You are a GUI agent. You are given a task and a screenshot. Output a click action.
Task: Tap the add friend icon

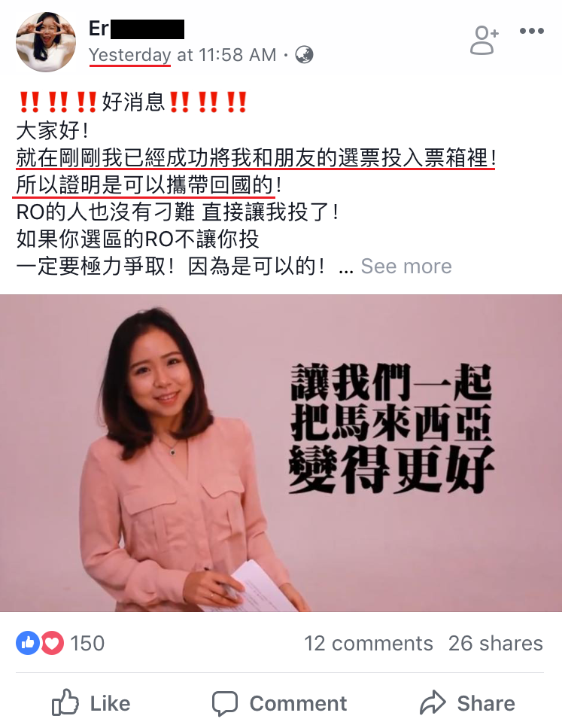coord(484,41)
